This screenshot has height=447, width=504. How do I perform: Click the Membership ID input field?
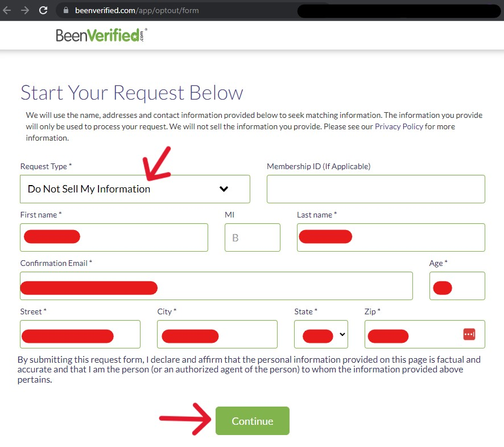click(376, 189)
